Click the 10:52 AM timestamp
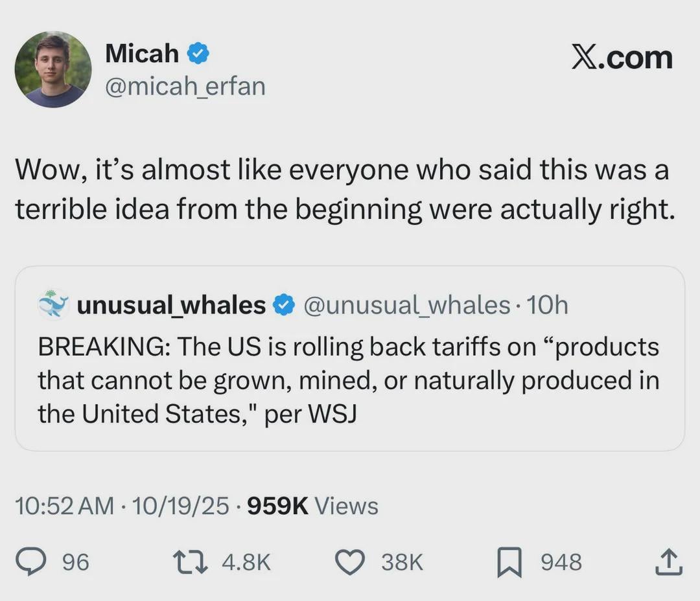This screenshot has height=601, width=700. [x=65, y=506]
